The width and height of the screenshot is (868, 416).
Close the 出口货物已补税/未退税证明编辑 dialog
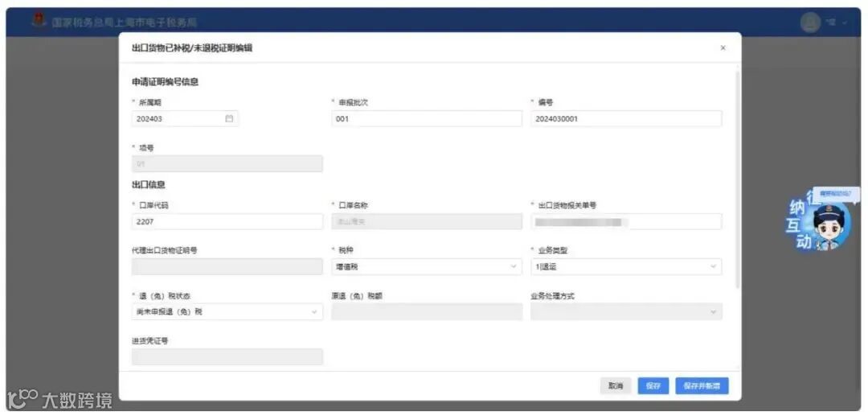[723, 48]
